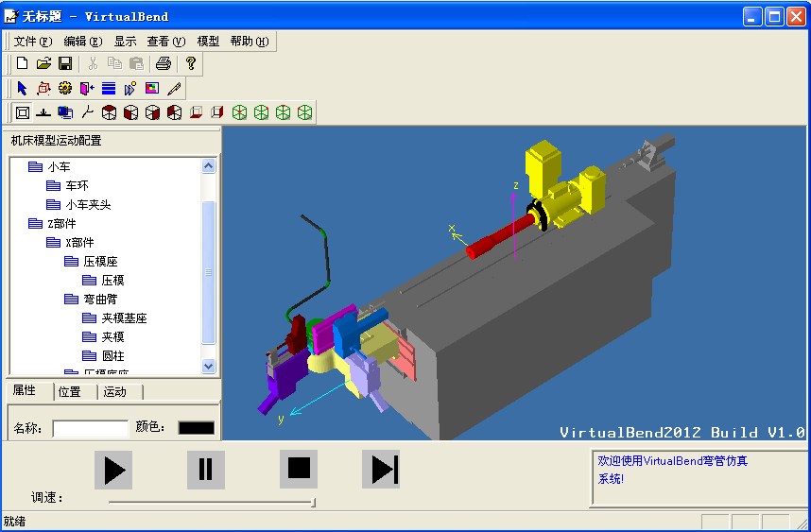
Task: Click the tree scrollbar down arrow
Action: point(209,366)
